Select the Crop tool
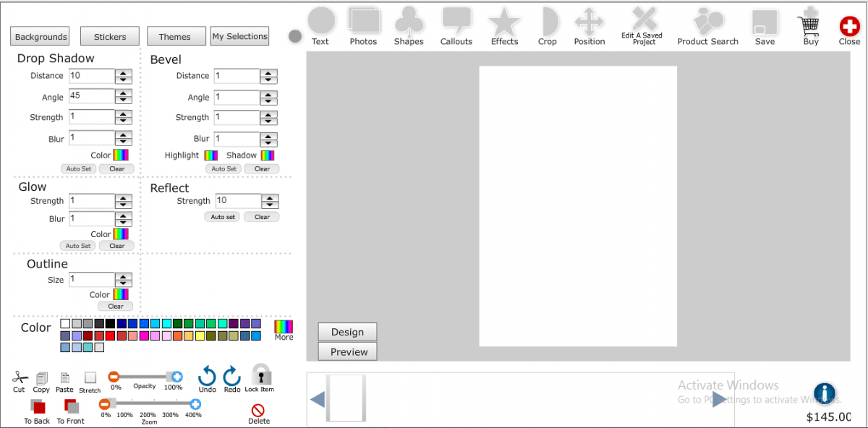 [x=548, y=22]
